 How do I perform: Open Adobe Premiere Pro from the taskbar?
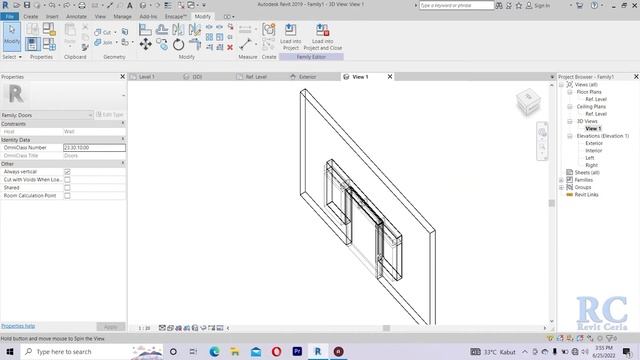pyautogui.click(x=297, y=351)
